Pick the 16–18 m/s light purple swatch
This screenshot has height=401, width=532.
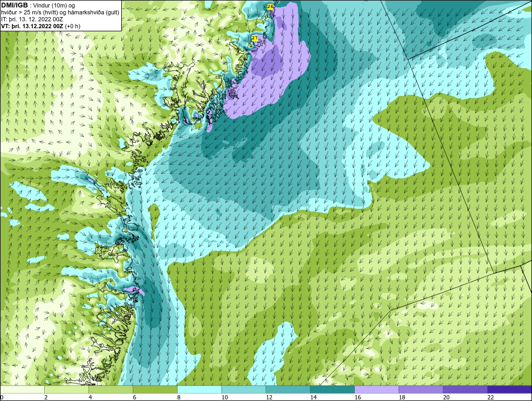(377, 389)
